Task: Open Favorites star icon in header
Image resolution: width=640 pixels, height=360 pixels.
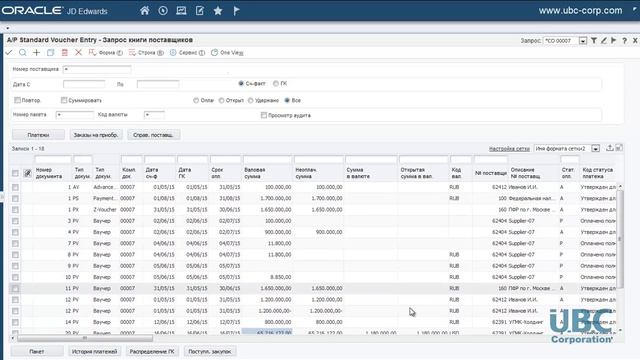Action: coord(218,11)
